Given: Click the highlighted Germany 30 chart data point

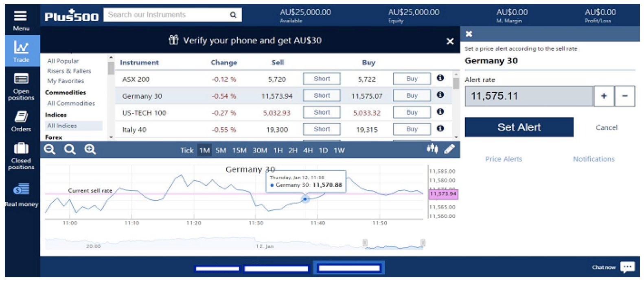Looking at the screenshot, I should [x=305, y=199].
